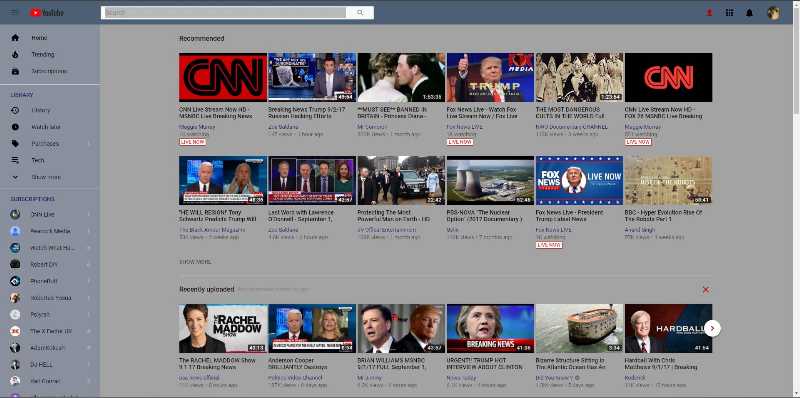Viewport: 800px width, 398px height.
Task: Open title 'The RACHEL MADDOW Show 9/1/17'
Action: [x=217, y=363]
